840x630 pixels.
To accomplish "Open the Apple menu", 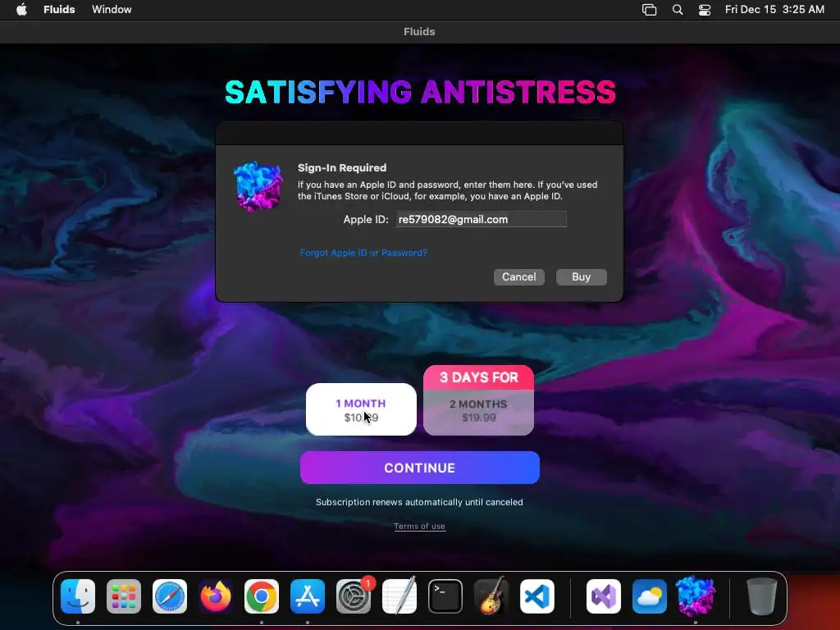I will click(21, 10).
